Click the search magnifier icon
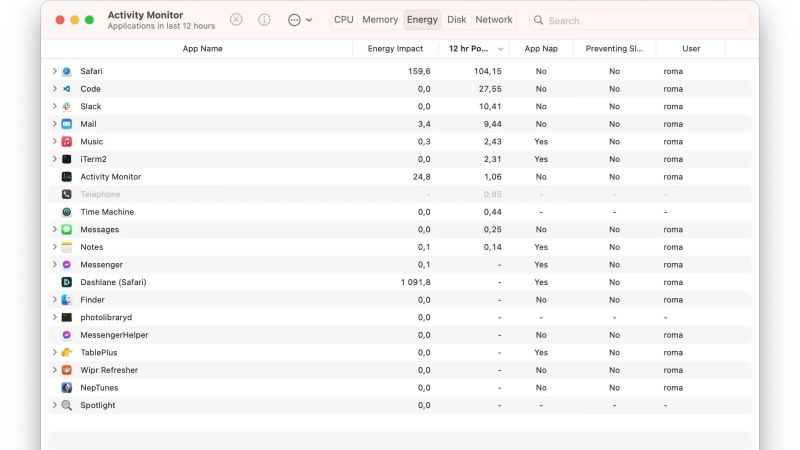800x450 pixels. click(x=538, y=20)
